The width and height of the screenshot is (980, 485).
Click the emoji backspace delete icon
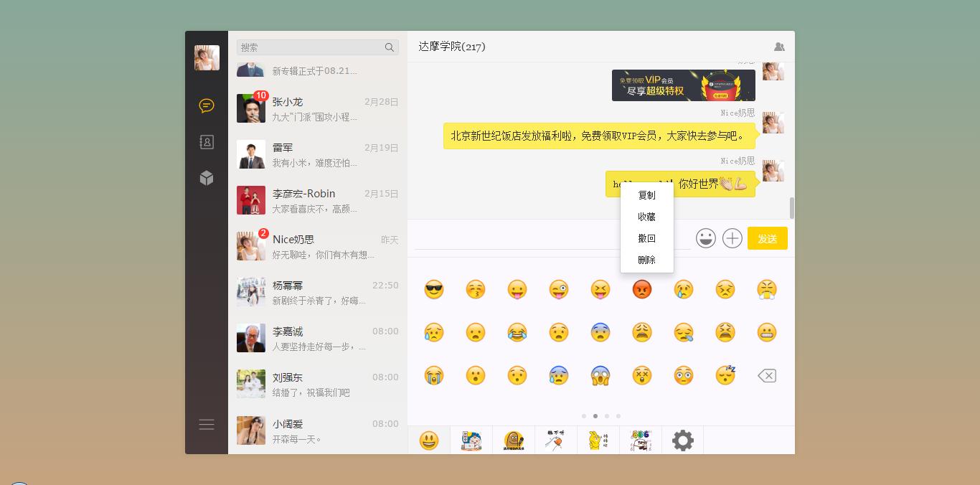click(x=767, y=375)
